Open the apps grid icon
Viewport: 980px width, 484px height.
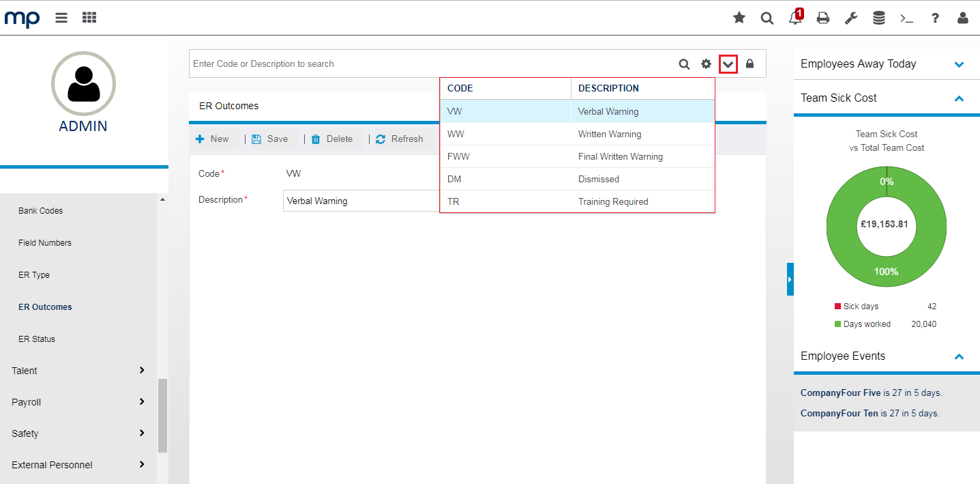[x=89, y=18]
